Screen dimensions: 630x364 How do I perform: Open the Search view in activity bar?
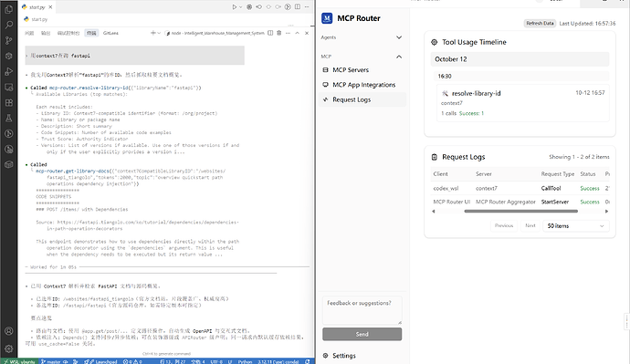8,25
